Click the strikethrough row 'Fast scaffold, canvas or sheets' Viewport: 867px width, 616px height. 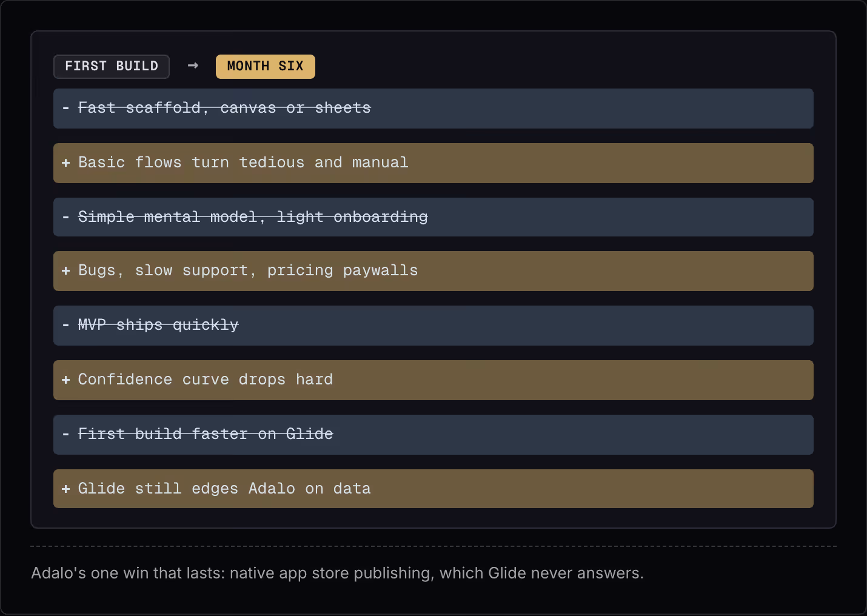point(433,109)
